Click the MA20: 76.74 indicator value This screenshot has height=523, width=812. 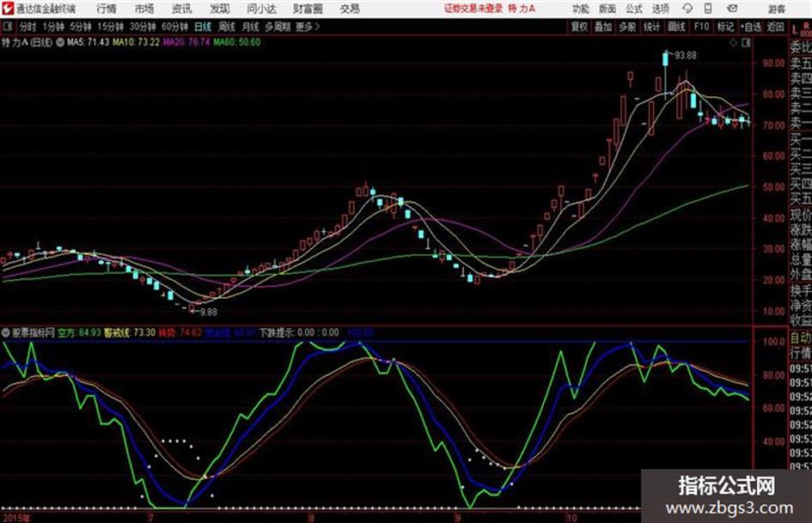pyautogui.click(x=186, y=42)
